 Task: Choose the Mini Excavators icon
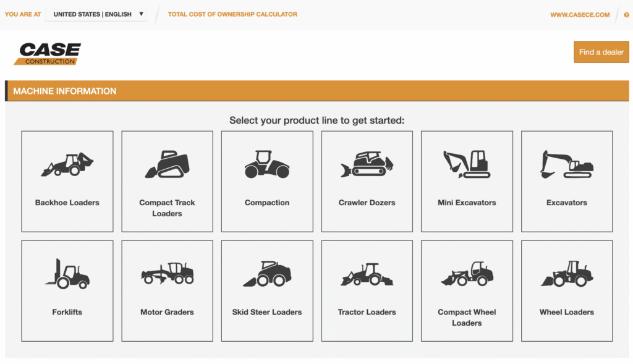(x=467, y=164)
